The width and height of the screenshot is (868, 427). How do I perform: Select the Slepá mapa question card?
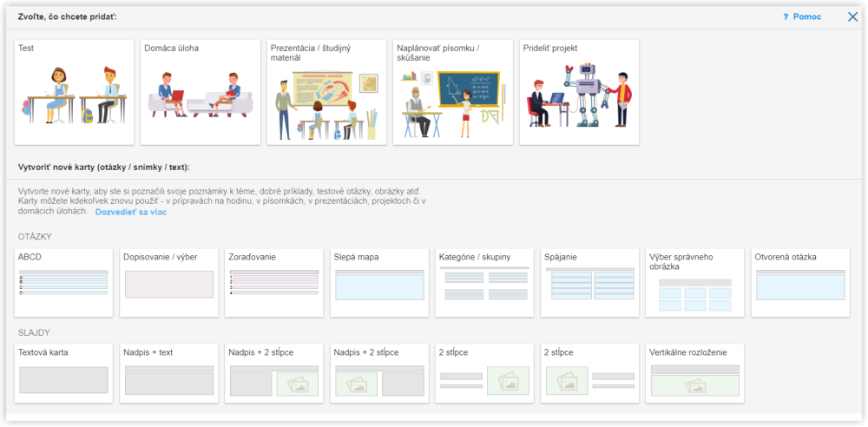point(379,283)
